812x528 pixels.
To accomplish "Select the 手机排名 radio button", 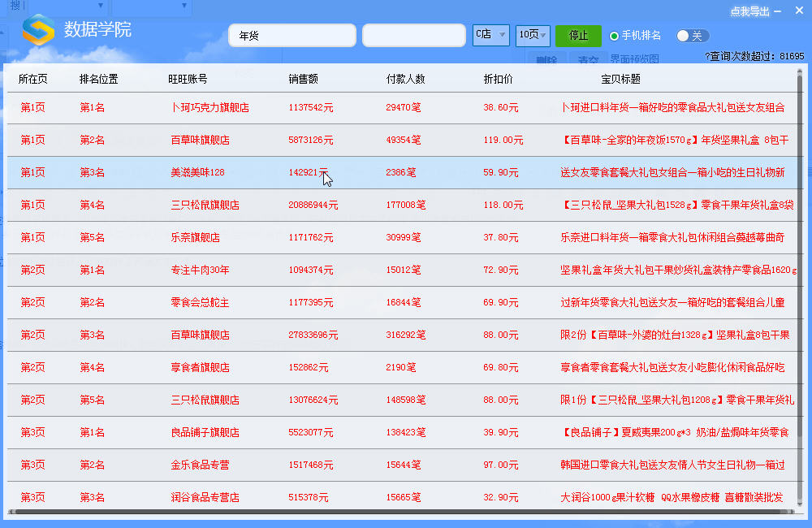I will (x=614, y=36).
